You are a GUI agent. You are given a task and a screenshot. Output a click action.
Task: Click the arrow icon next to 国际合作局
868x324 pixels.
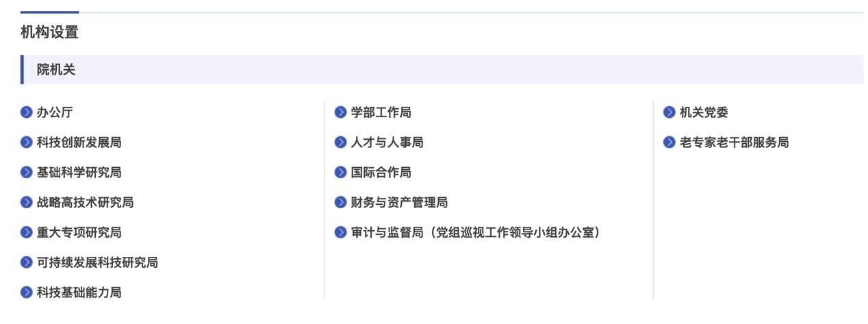[341, 173]
